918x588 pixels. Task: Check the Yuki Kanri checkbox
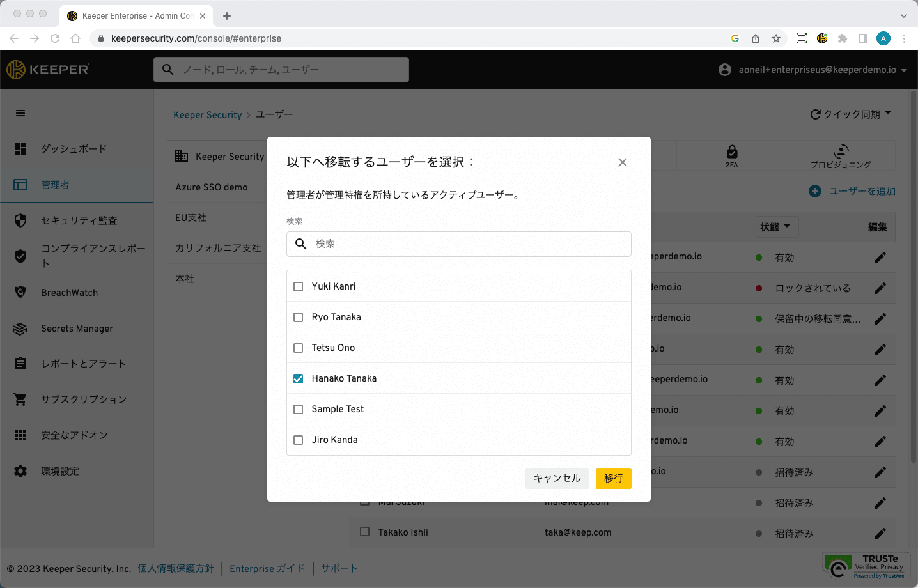click(298, 286)
